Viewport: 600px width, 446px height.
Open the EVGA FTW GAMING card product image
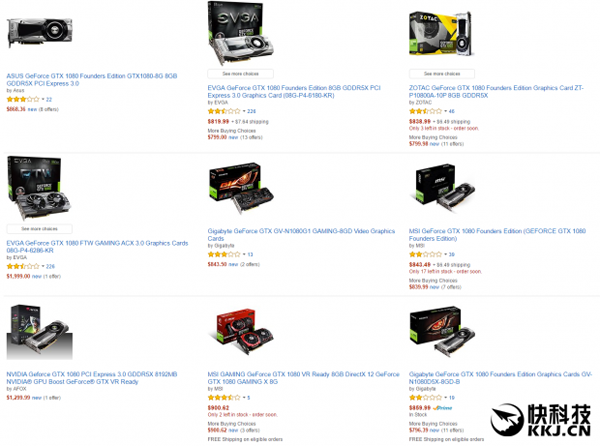point(39,188)
